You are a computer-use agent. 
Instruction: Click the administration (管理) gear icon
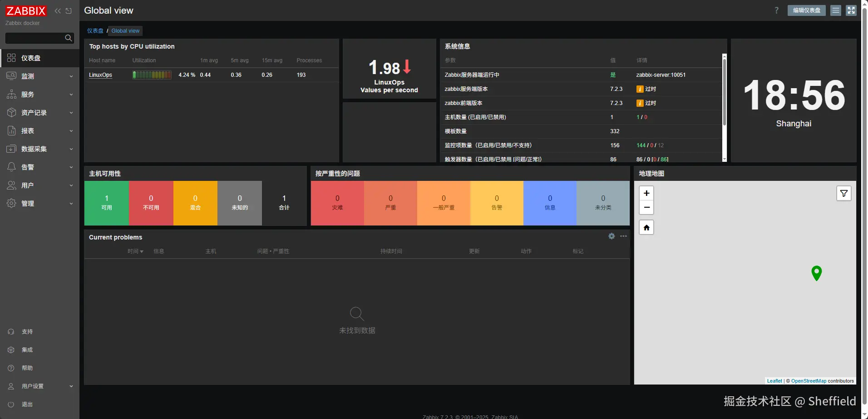[11, 203]
